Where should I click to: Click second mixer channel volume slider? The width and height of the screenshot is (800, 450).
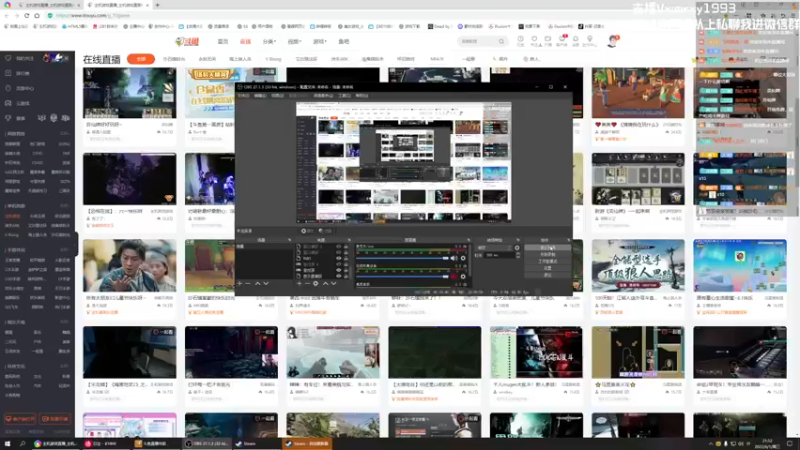[x=402, y=277]
